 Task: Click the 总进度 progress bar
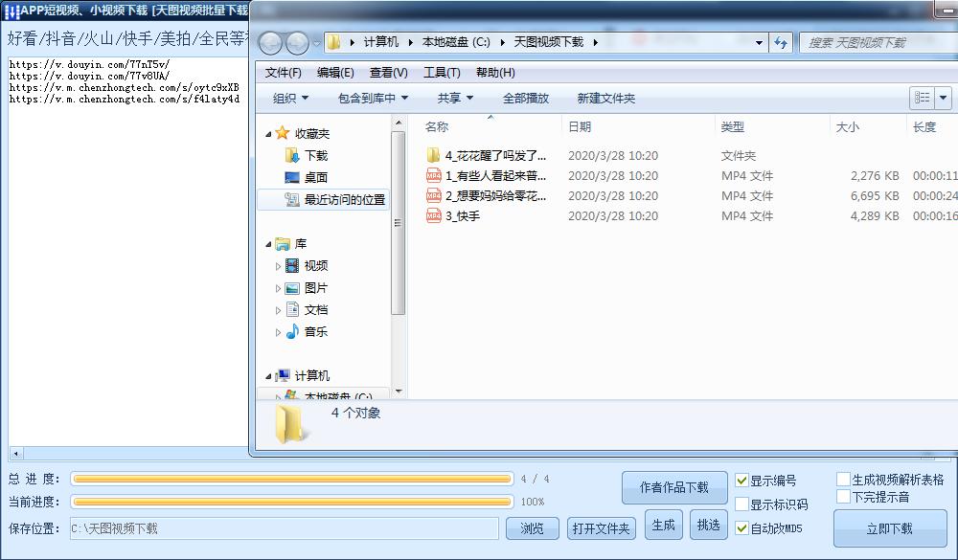click(x=292, y=479)
